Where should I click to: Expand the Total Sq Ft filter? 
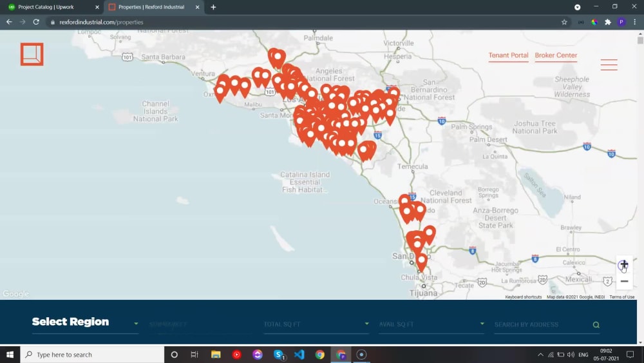tap(316, 324)
